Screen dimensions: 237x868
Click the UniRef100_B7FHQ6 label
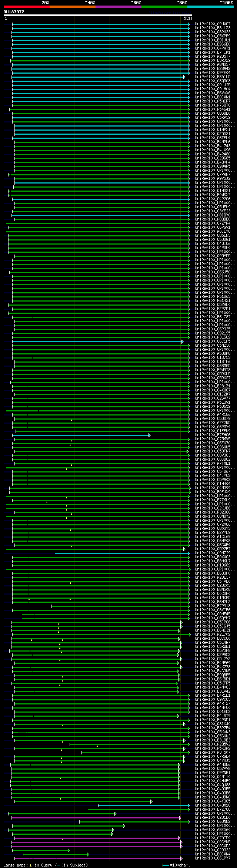[x=213, y=435]
